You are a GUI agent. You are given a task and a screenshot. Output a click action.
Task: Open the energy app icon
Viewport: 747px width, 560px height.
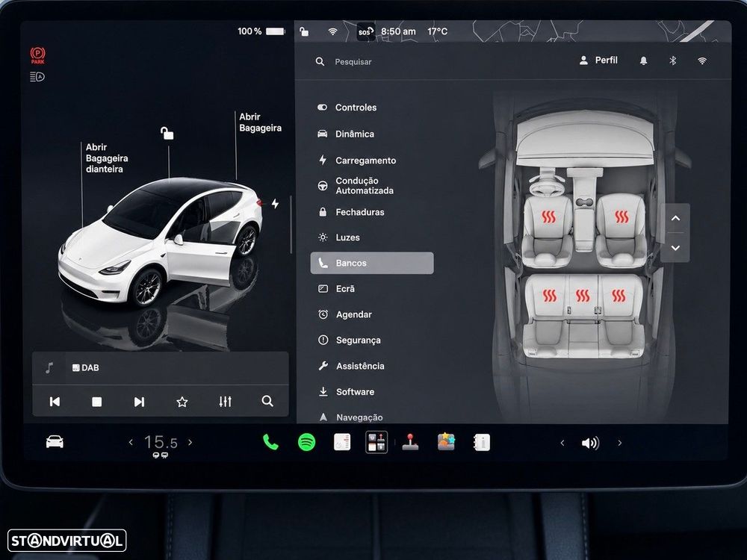pyautogui.click(x=342, y=442)
